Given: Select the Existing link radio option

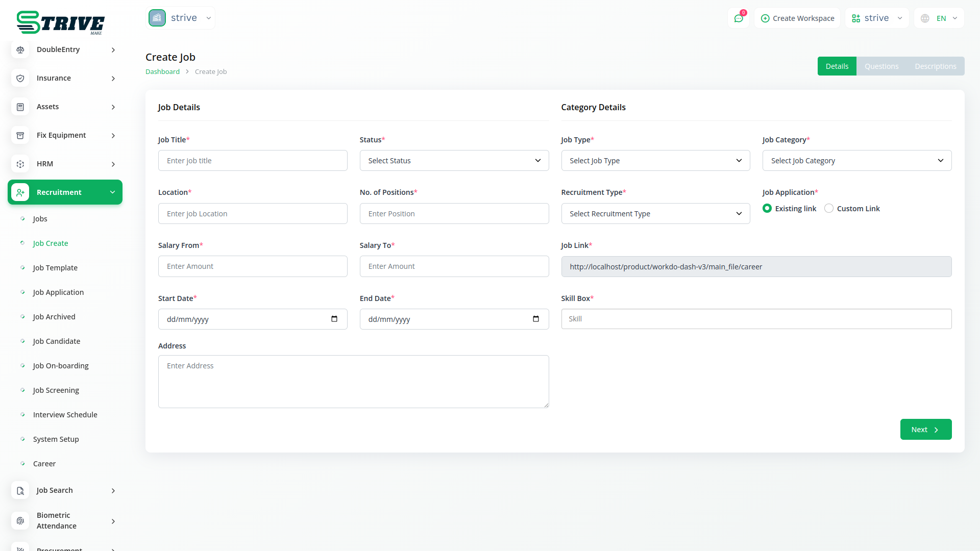Looking at the screenshot, I should (x=767, y=208).
